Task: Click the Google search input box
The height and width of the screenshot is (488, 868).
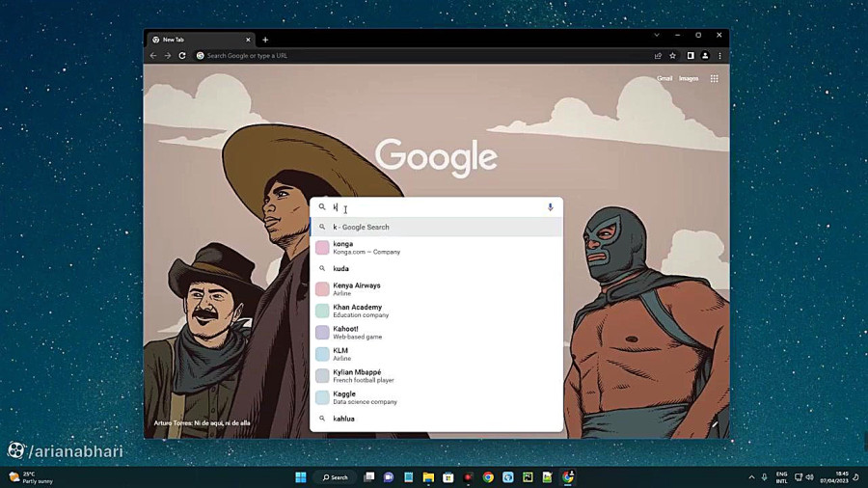Action: click(436, 207)
